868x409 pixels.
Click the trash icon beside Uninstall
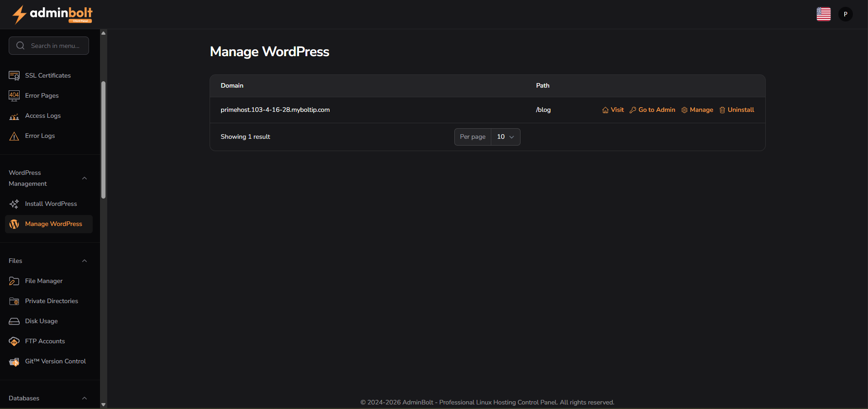pyautogui.click(x=722, y=110)
